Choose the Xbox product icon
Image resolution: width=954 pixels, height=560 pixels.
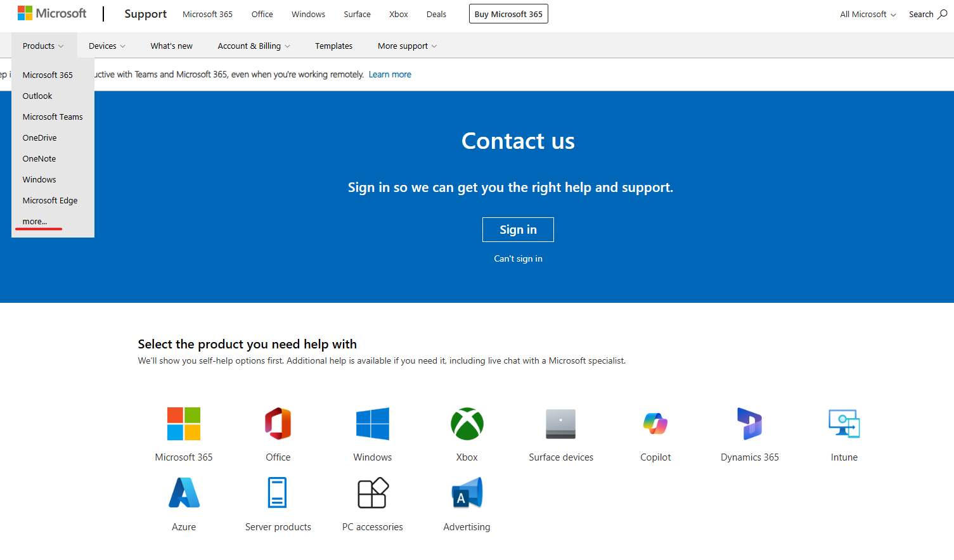coord(467,424)
